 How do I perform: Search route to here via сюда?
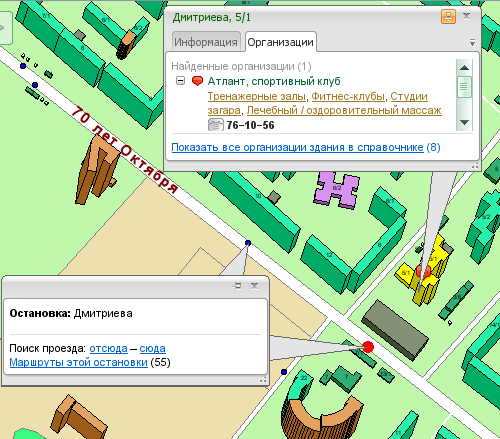153,348
